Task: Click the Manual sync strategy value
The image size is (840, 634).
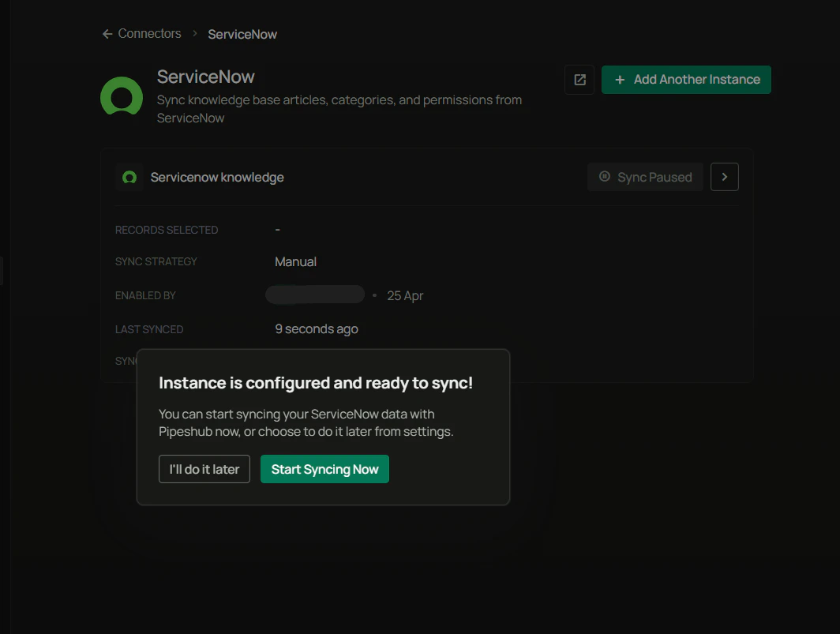Action: click(296, 261)
